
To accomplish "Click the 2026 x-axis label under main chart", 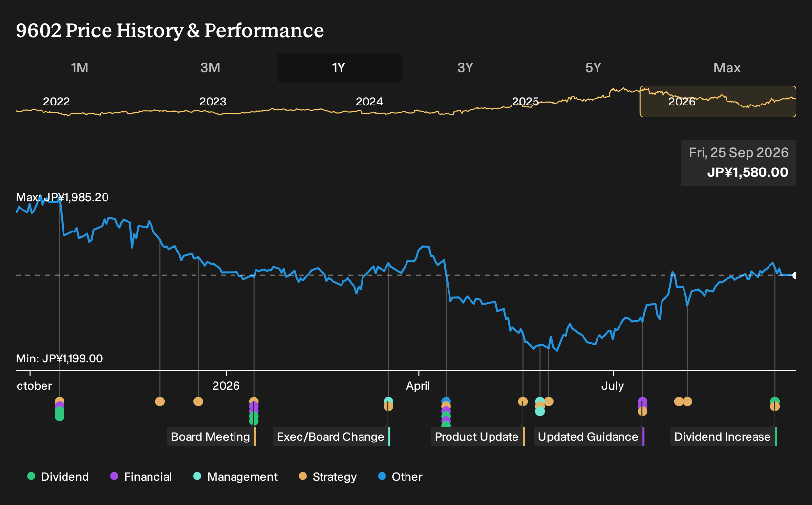I will pyautogui.click(x=226, y=386).
